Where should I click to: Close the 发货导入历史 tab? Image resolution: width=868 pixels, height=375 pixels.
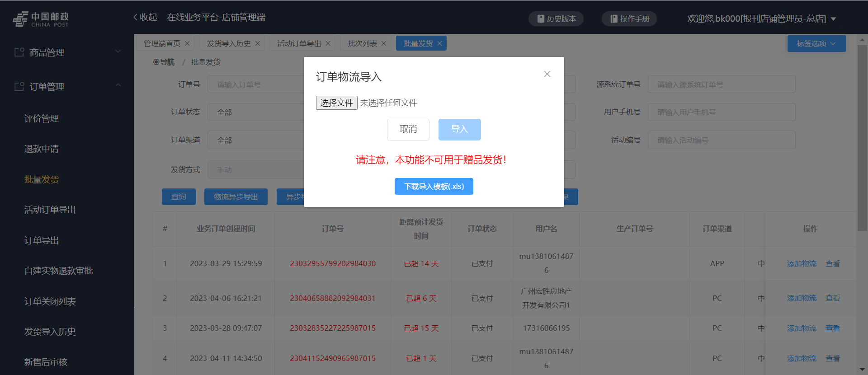tap(258, 43)
